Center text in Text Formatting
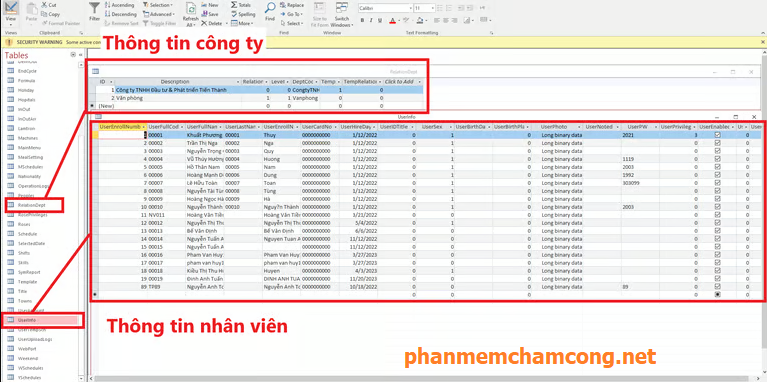Image resolution: width=767 pixels, height=382 pixels. coord(445,21)
